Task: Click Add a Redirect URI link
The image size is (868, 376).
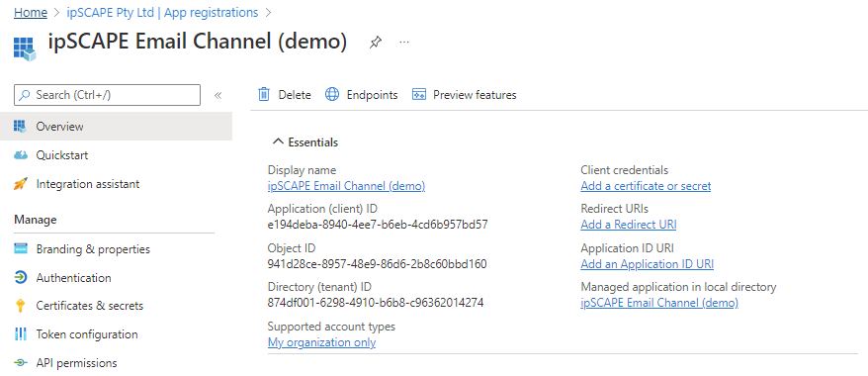Action: pos(629,225)
